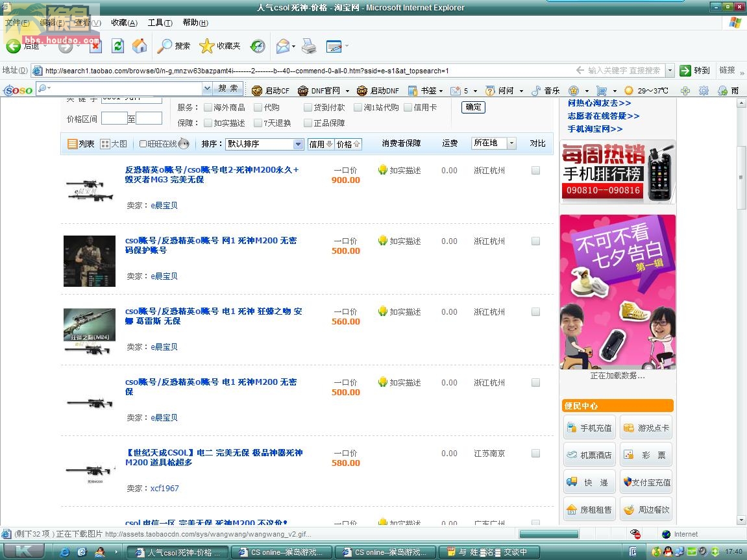
Task: Open 书签 bookmarks toolbar button
Action: point(423,90)
